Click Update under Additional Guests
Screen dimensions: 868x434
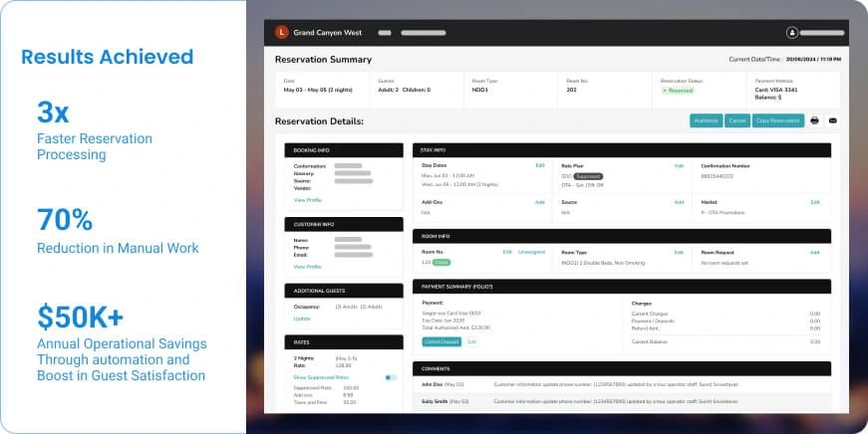click(x=302, y=319)
